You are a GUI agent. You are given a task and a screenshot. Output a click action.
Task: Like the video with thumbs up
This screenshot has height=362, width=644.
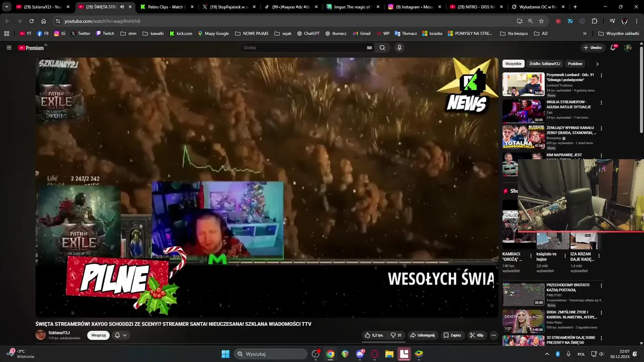[x=374, y=335]
